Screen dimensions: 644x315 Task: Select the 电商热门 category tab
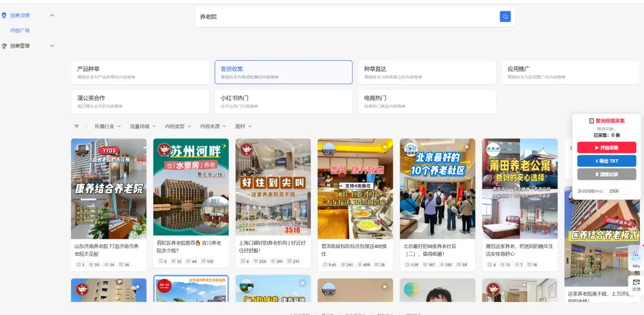tap(427, 101)
